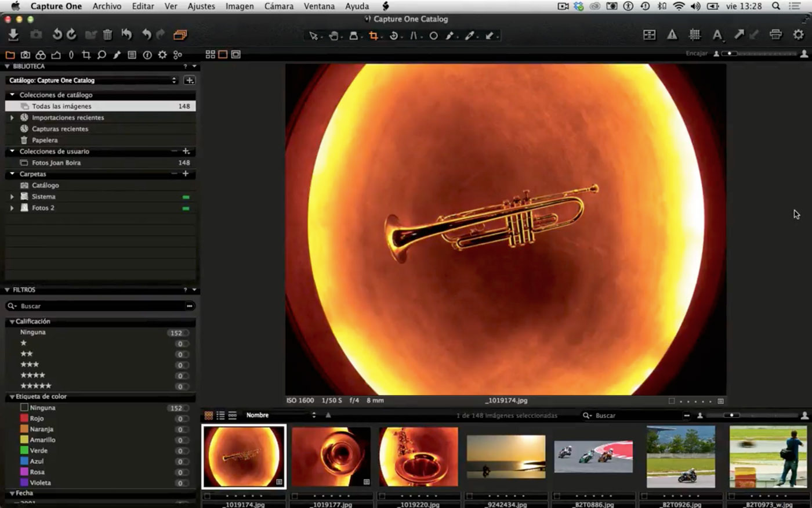The image size is (812, 508).
Task: Open Spotlight search in macOS menu bar
Action: point(775,6)
